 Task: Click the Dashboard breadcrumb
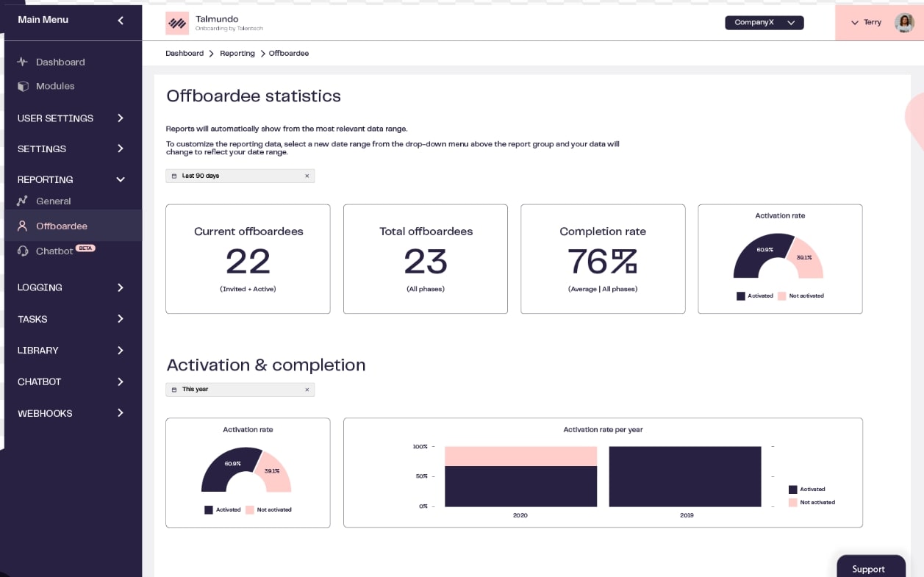coord(185,53)
